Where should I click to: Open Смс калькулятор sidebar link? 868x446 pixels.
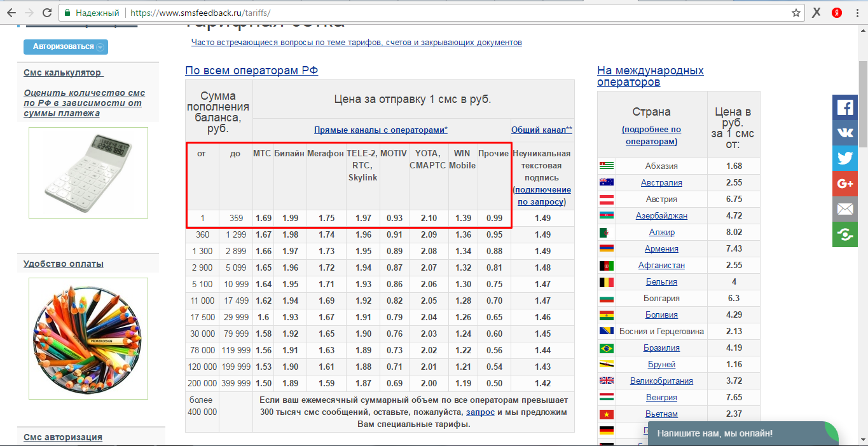pos(63,72)
